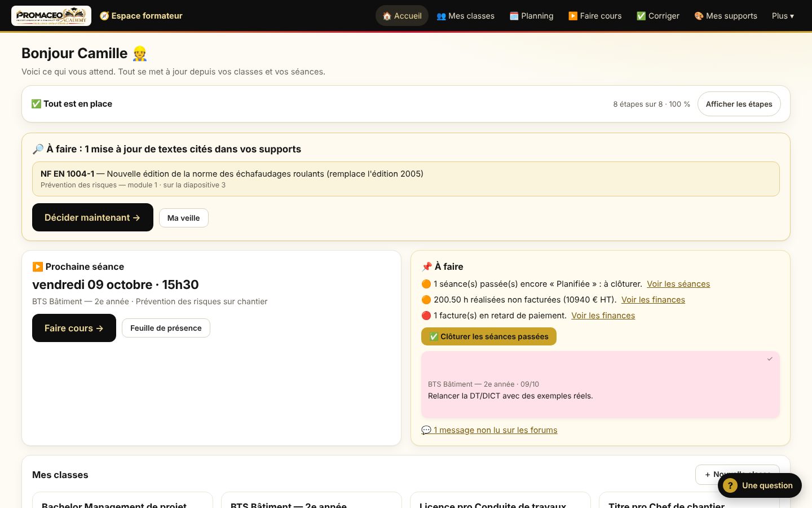Go to the Accueil tab
This screenshot has height=508, width=812.
coord(402,16)
